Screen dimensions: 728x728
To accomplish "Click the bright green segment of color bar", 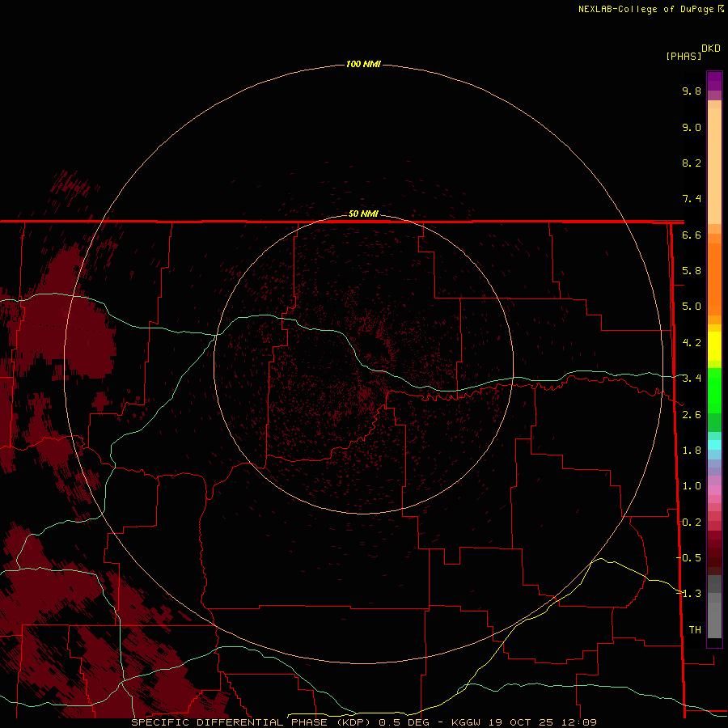I will [x=714, y=391].
